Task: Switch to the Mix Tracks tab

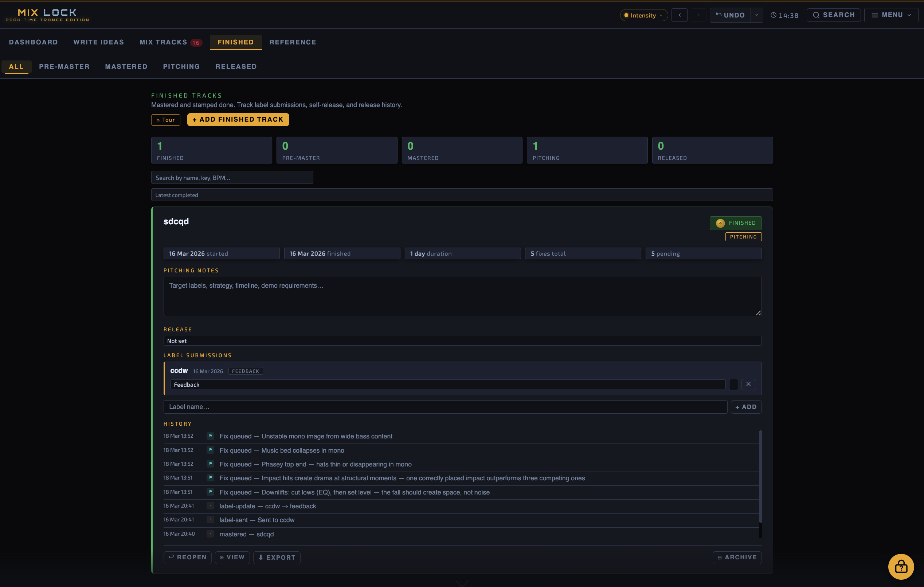Action: coord(163,42)
